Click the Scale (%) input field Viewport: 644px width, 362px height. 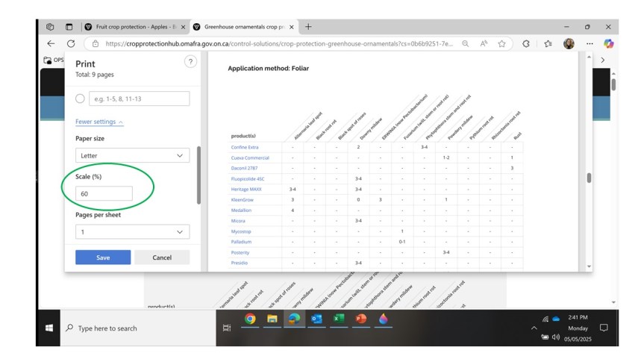pyautogui.click(x=104, y=193)
